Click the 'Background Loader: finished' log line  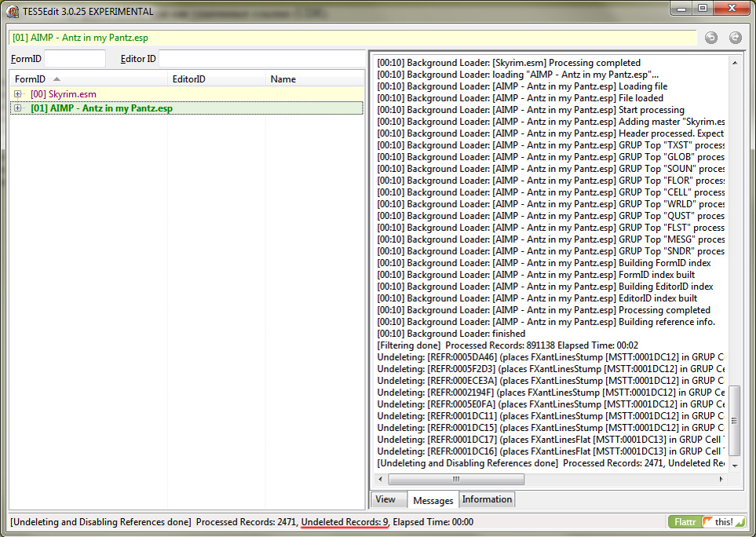(x=451, y=334)
